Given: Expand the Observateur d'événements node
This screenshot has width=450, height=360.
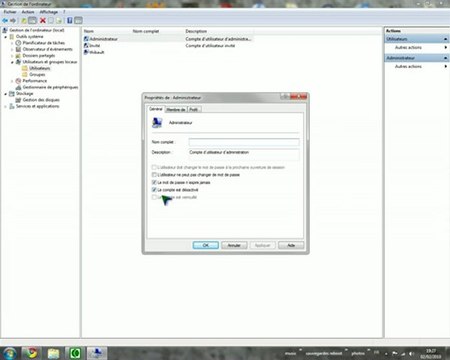Looking at the screenshot, I should (x=12, y=49).
